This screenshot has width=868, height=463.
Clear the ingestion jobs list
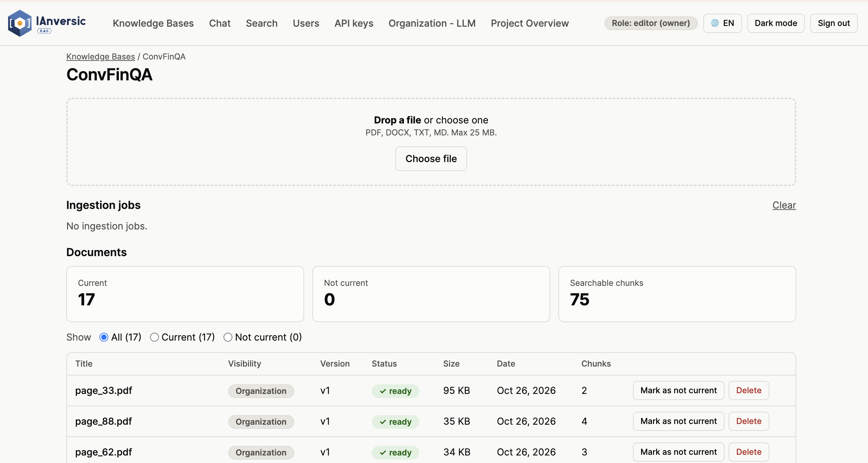pyautogui.click(x=784, y=205)
